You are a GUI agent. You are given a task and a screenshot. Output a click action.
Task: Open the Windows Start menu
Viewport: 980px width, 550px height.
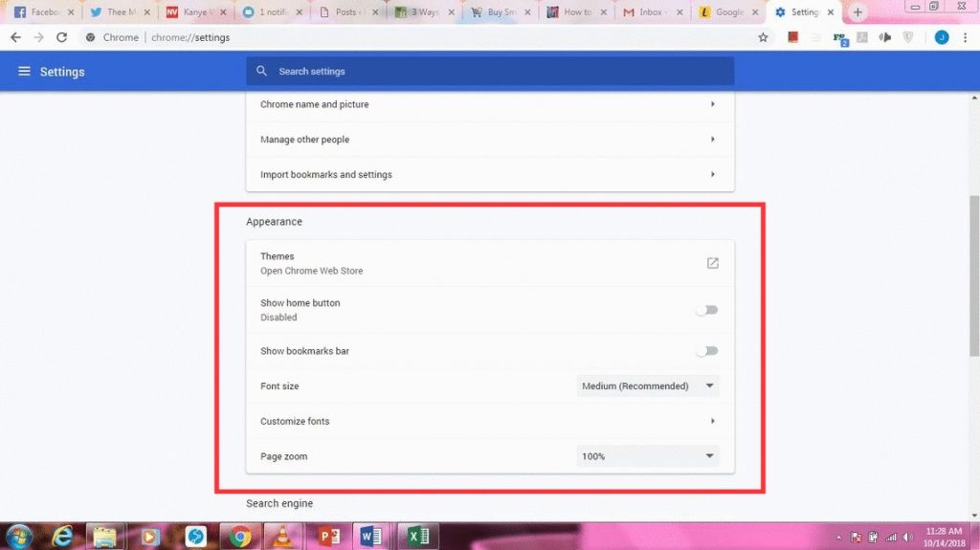click(19, 537)
